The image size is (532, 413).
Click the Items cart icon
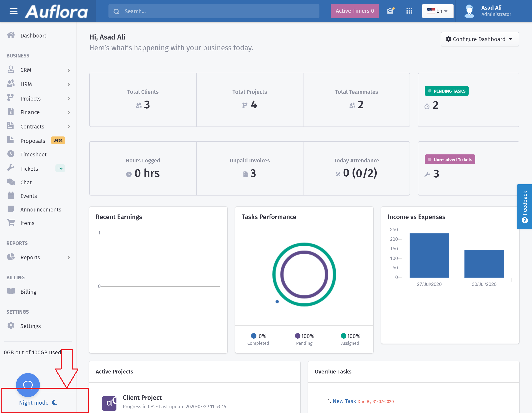11,223
